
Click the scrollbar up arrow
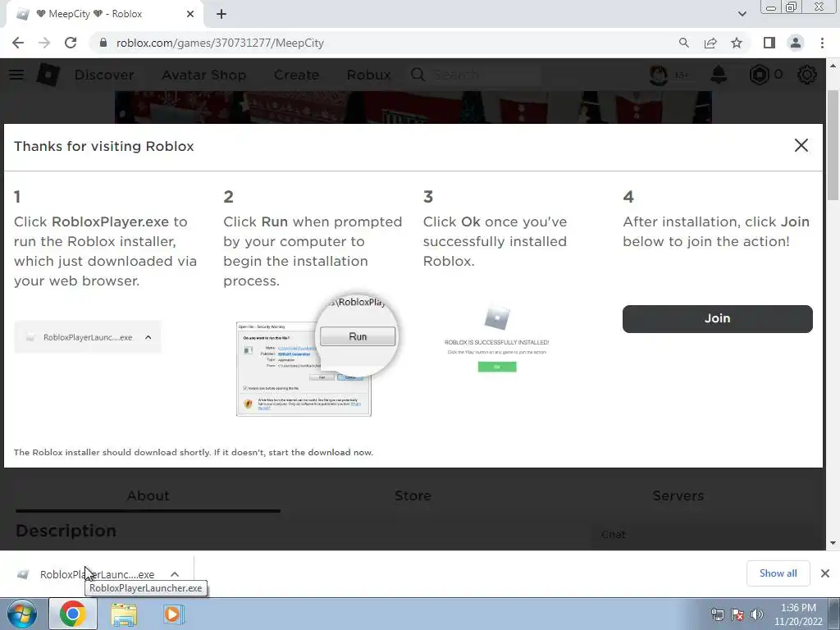click(833, 66)
